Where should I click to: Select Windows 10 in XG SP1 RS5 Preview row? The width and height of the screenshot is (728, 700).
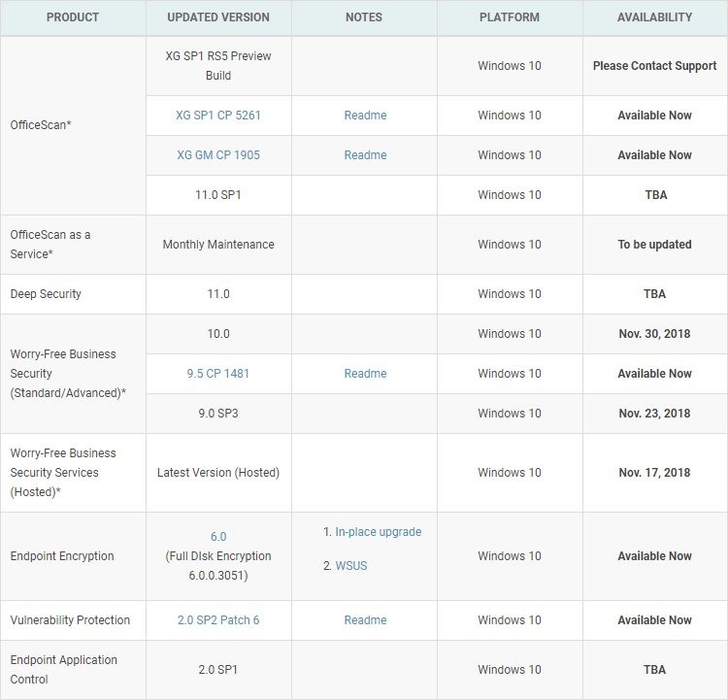pos(510,66)
